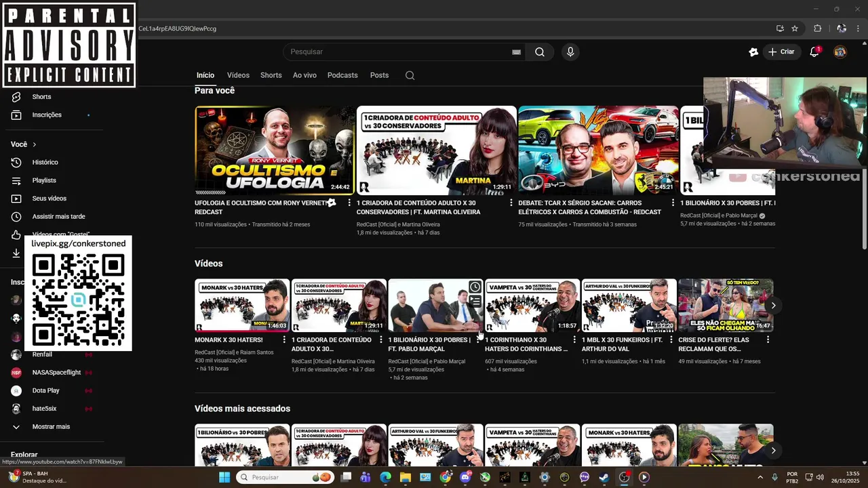Open options for Crise do Flerte video
This screenshot has height=488, width=868.
tap(768, 340)
